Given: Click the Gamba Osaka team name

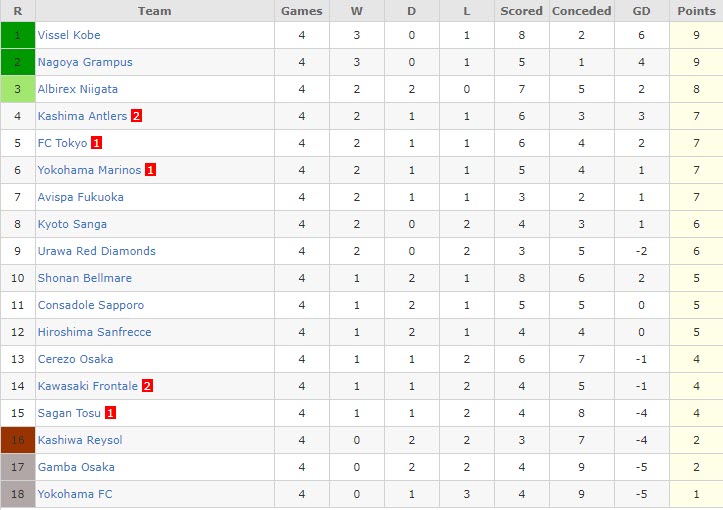Looking at the screenshot, I should click(x=76, y=467).
